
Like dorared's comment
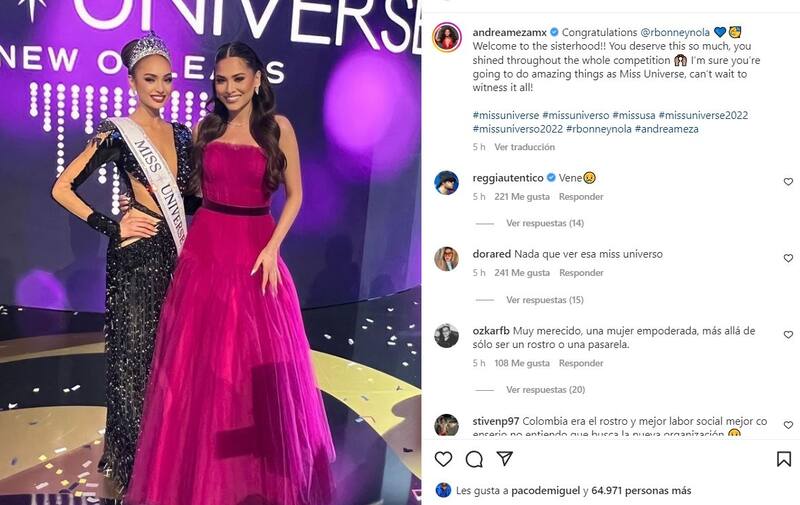[788, 258]
